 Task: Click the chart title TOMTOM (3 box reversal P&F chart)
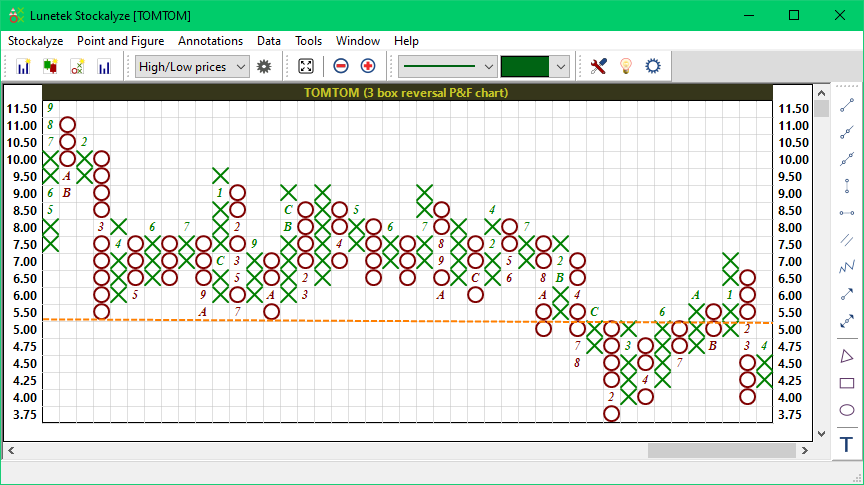coord(406,93)
